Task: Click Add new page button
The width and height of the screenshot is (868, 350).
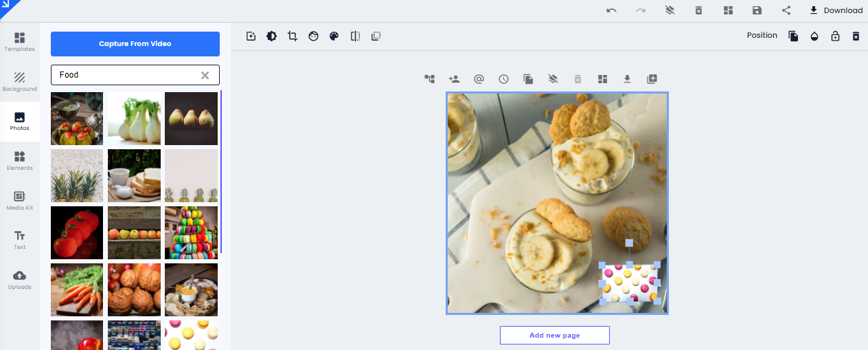Action: click(x=555, y=335)
